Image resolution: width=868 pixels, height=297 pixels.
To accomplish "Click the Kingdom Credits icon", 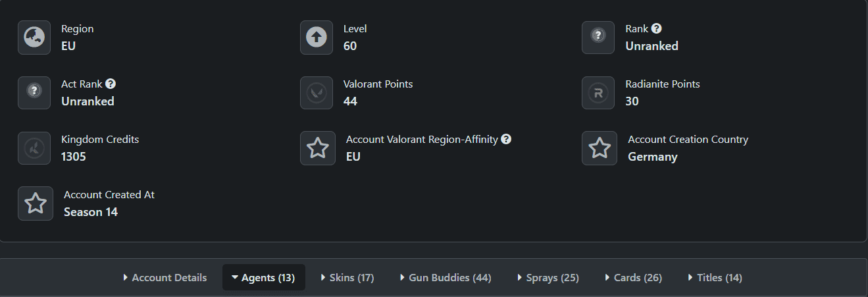I will point(34,148).
